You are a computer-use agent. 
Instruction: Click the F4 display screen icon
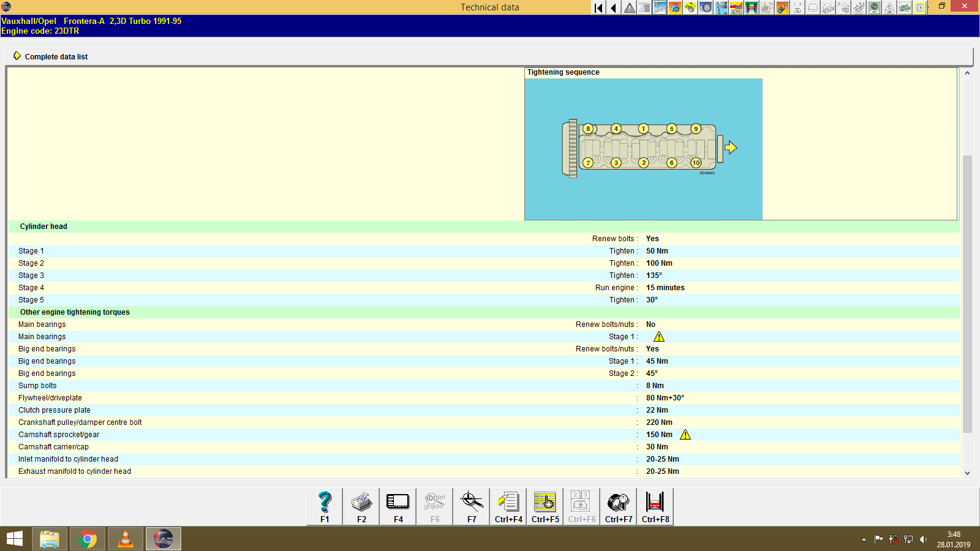(x=398, y=506)
